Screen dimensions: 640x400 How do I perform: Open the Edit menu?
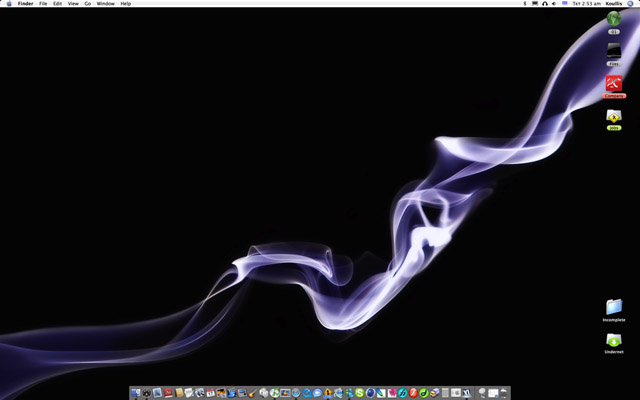pos(58,3)
